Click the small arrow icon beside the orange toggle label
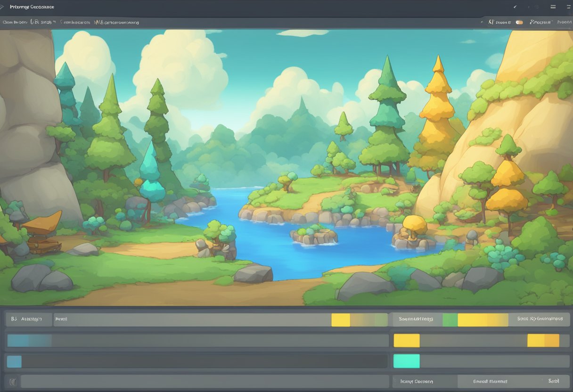 482,22
